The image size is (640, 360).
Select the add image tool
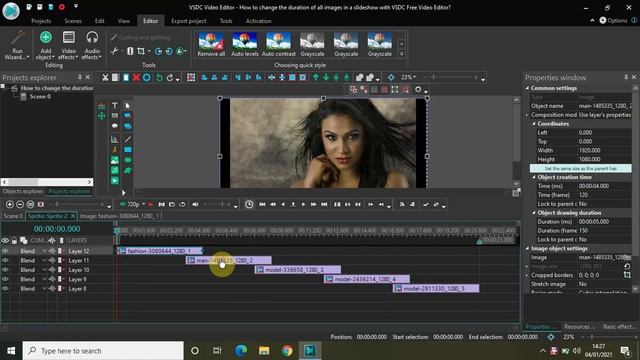[115, 160]
